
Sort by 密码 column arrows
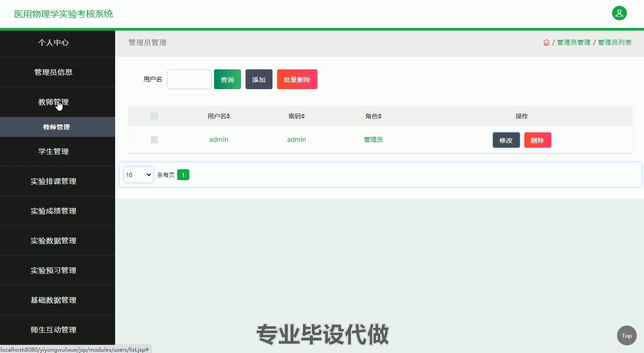[x=303, y=116]
